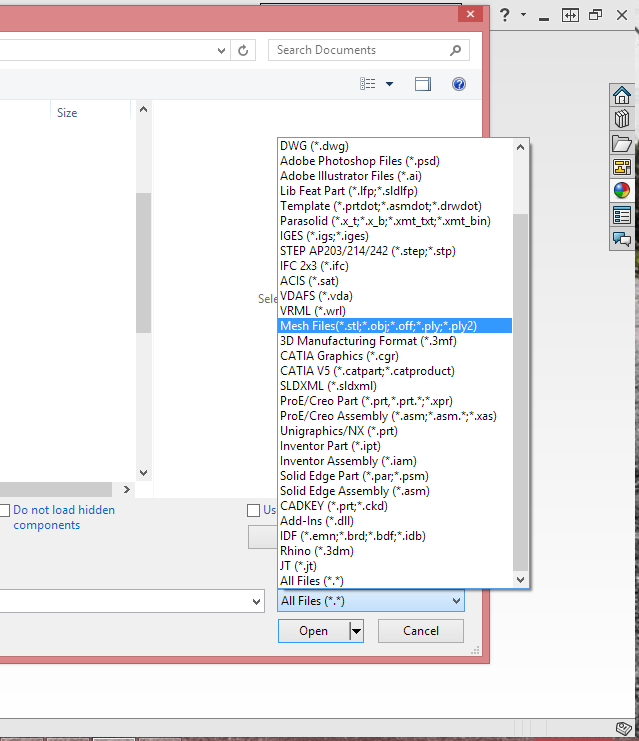Expand the help options arrow
Viewport: 639px width, 741px height.
click(523, 15)
